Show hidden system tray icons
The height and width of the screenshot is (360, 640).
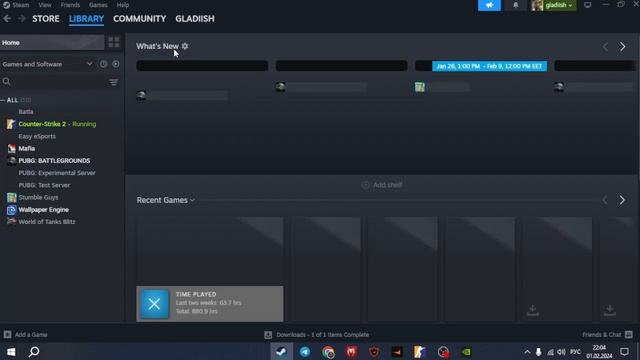pos(527,352)
